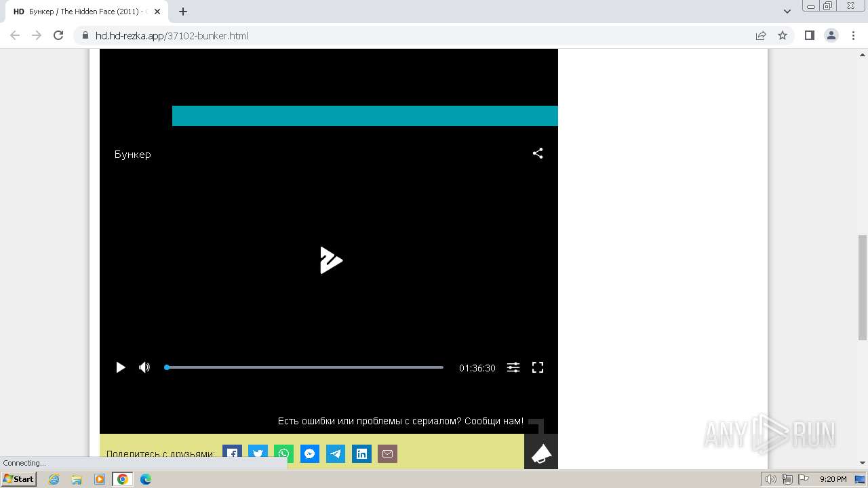
Task: Launch Microsoft Edge from the taskbar
Action: point(146,479)
